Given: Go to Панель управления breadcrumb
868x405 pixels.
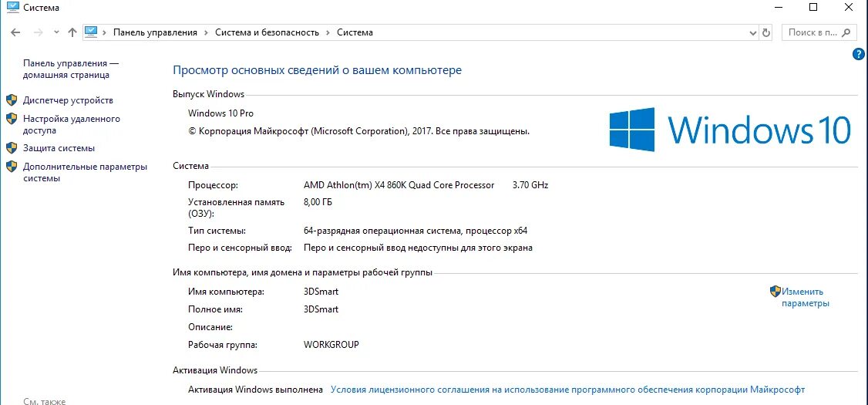Looking at the screenshot, I should [x=155, y=32].
